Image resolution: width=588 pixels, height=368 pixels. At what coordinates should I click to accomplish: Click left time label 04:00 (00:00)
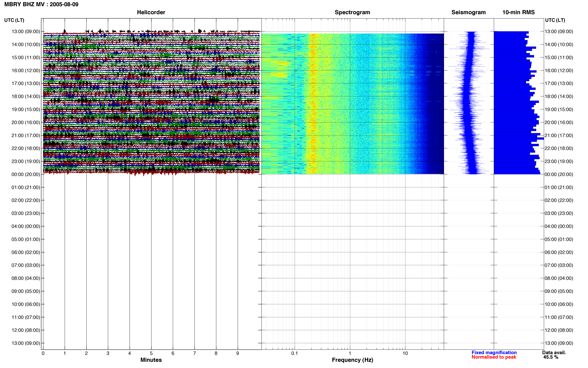coord(26,226)
